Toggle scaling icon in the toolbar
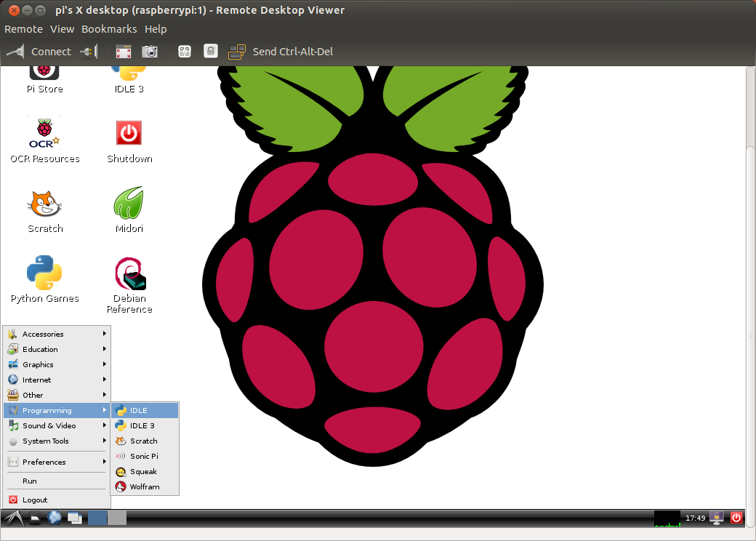Screen dimensions: 756x541 (185, 52)
